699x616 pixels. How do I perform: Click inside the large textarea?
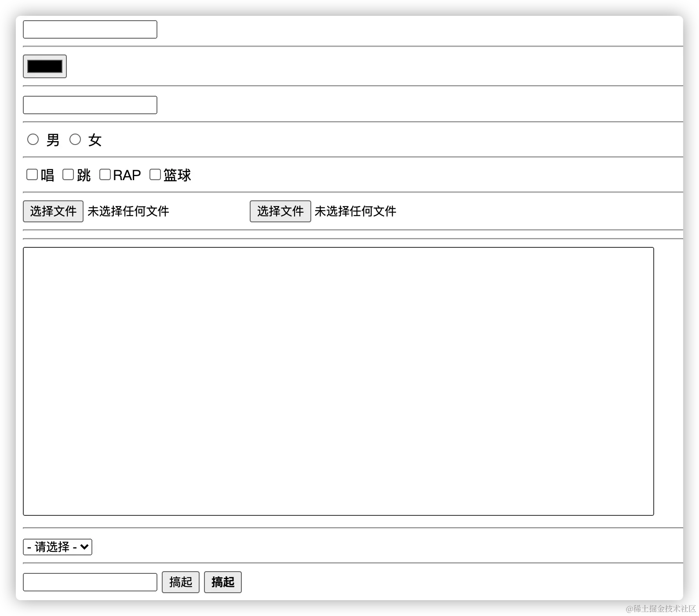point(339,381)
